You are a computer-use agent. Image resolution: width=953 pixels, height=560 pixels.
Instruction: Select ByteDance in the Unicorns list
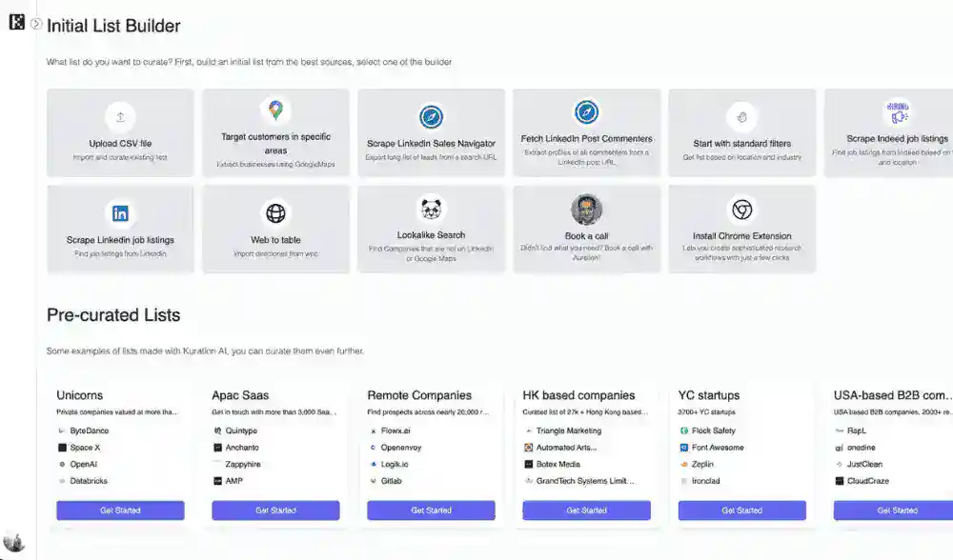[x=89, y=430]
